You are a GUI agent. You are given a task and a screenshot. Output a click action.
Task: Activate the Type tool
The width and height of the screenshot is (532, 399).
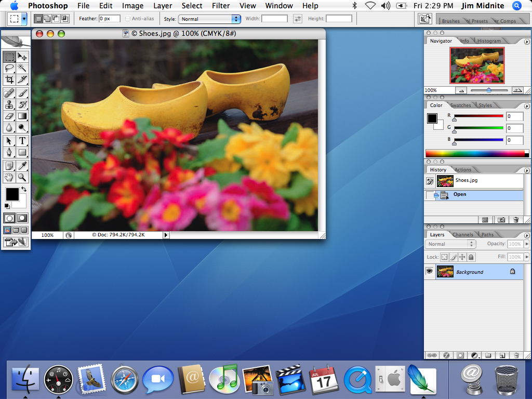[x=22, y=141]
